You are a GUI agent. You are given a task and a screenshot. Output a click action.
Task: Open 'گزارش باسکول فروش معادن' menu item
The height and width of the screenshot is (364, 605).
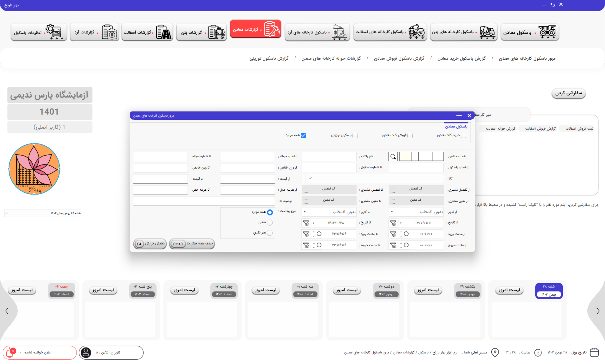coord(399,58)
